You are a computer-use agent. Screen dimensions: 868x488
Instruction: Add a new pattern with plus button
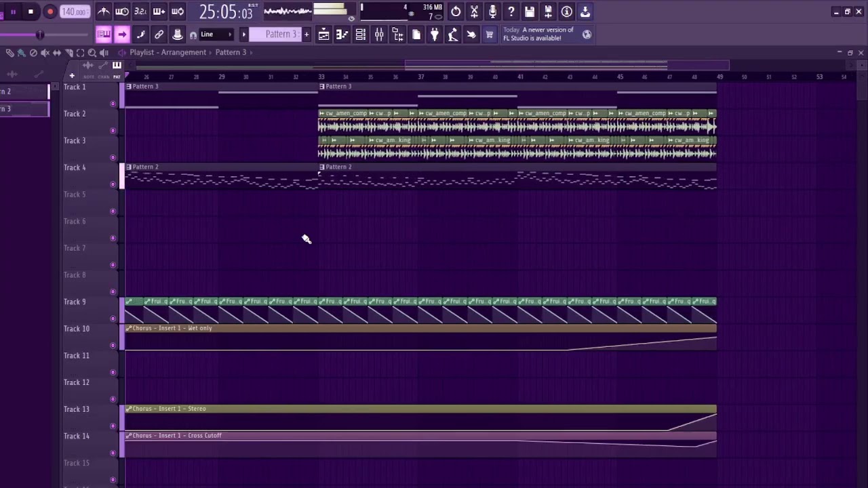[x=307, y=35]
